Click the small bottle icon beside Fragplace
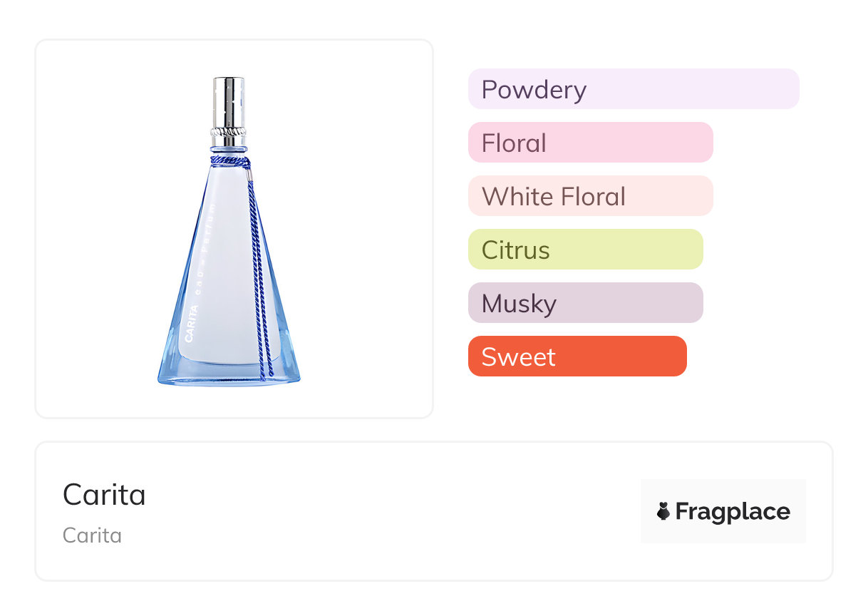This screenshot has width=868, height=616. pos(663,511)
